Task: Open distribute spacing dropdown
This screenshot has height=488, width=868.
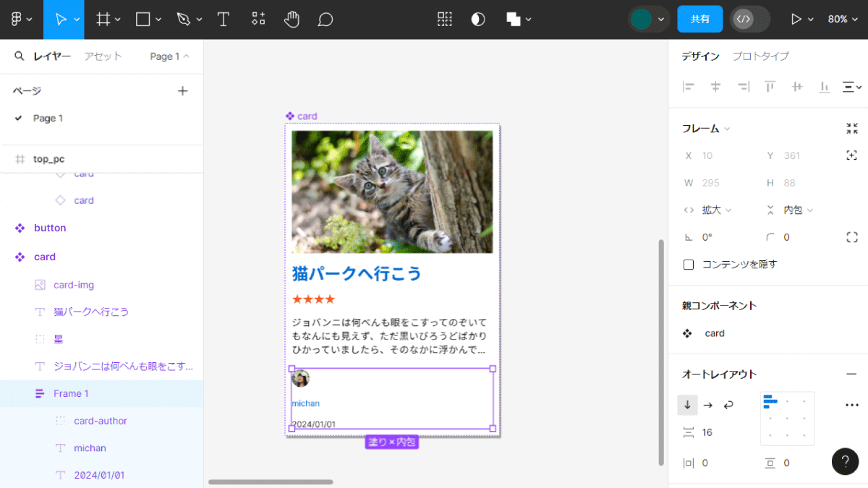Action: (x=852, y=87)
